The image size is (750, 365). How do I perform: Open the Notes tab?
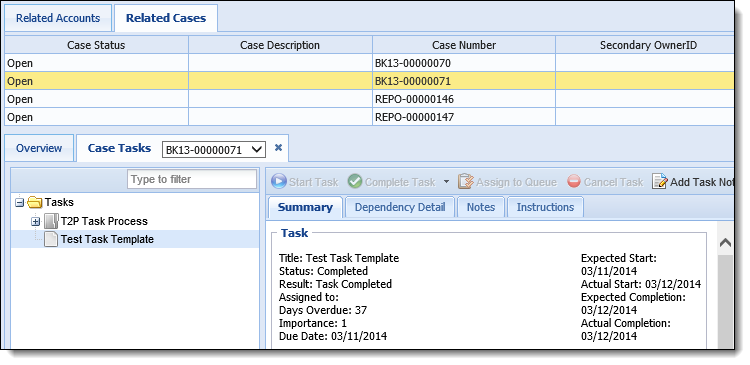pos(481,207)
